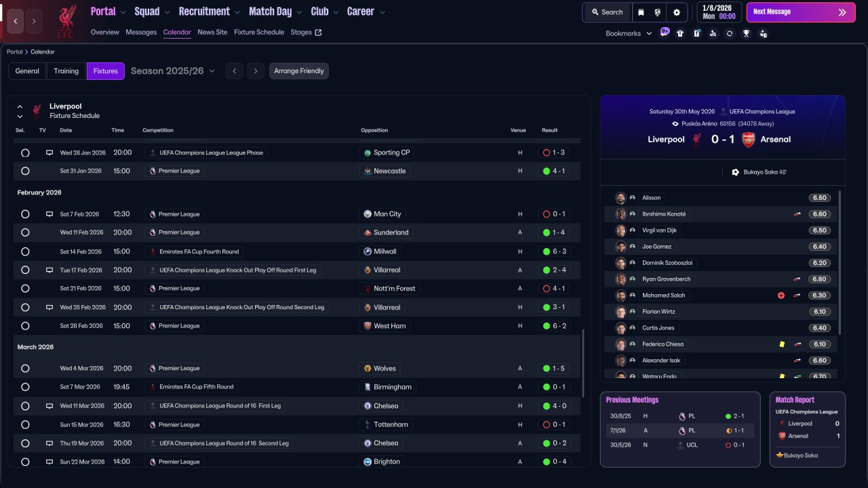
Task: Select the Sporting CP fixture radio button
Action: point(25,153)
